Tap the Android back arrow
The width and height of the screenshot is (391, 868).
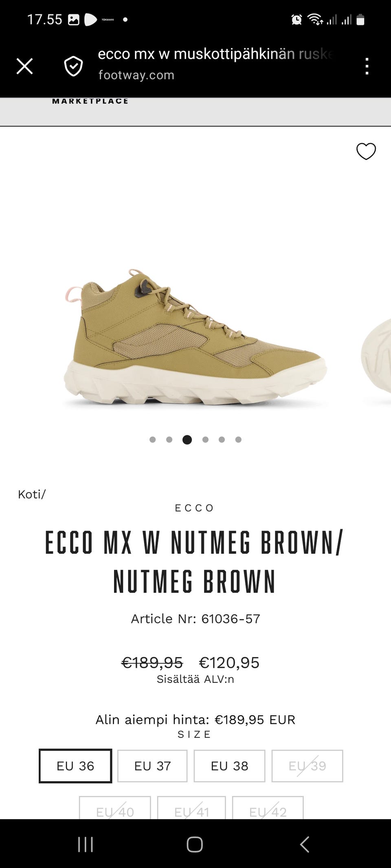click(x=304, y=844)
